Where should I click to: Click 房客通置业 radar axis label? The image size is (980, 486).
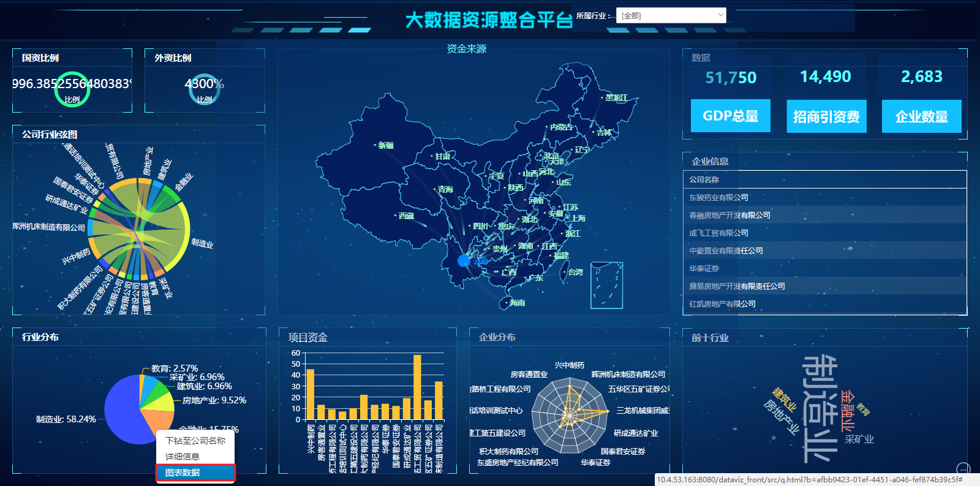tap(529, 375)
